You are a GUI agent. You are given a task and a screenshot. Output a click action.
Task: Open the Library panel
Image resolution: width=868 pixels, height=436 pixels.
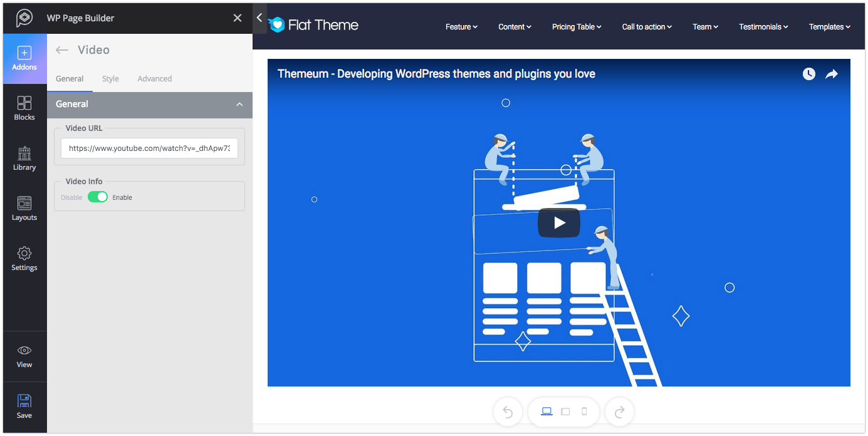(x=24, y=159)
